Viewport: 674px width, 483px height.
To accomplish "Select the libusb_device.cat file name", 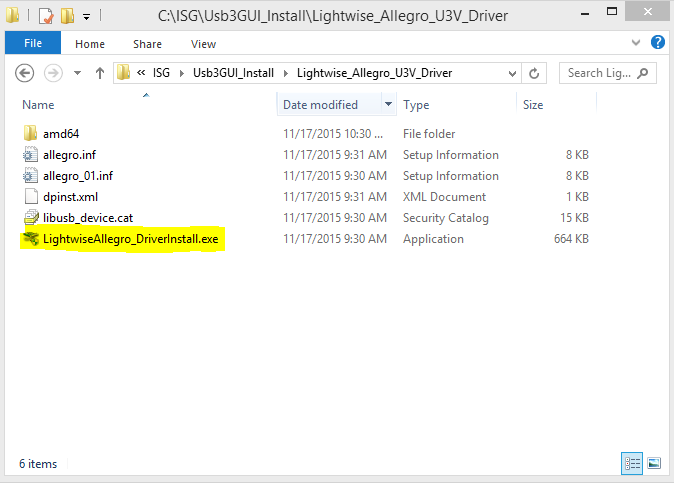I will click(x=88, y=218).
